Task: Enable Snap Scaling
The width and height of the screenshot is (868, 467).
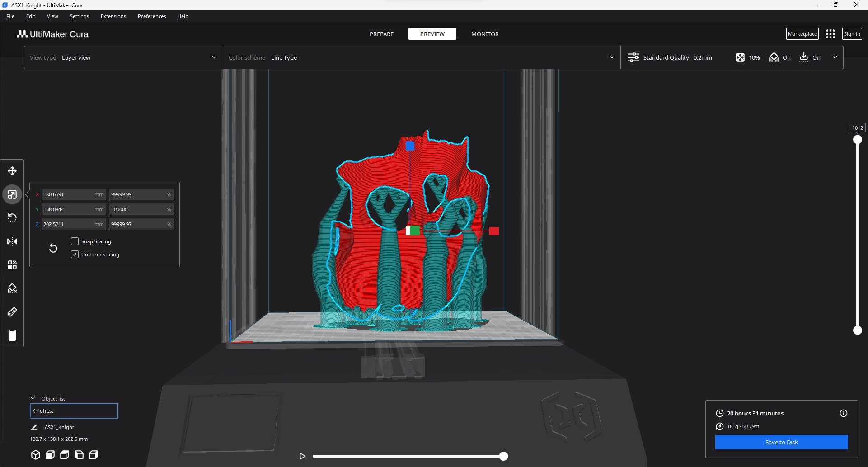Action: click(75, 241)
